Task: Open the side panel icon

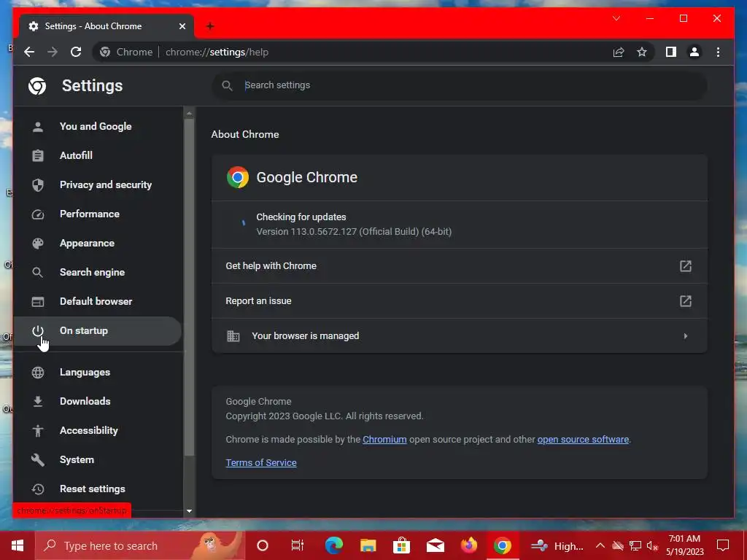Action: tap(671, 52)
